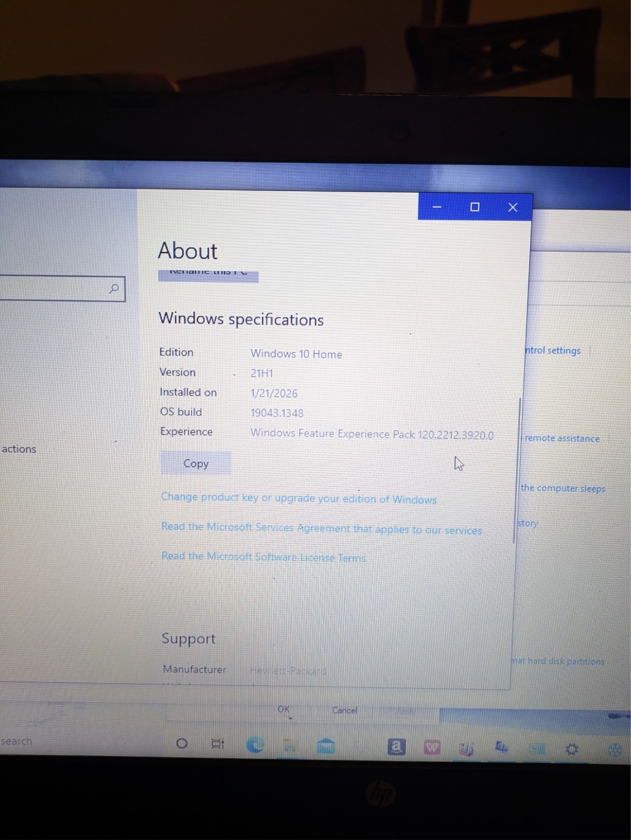Focus the Settings search input field
The image size is (631, 840).
62,288
